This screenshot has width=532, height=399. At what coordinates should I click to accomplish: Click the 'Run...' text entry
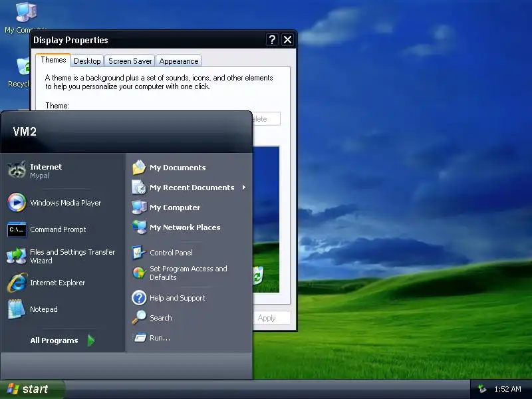160,338
